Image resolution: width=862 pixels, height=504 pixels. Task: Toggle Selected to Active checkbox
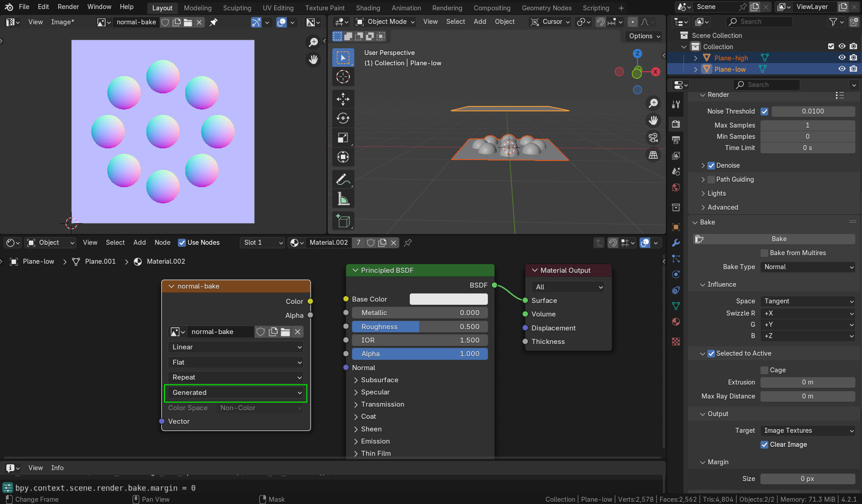pyautogui.click(x=711, y=353)
